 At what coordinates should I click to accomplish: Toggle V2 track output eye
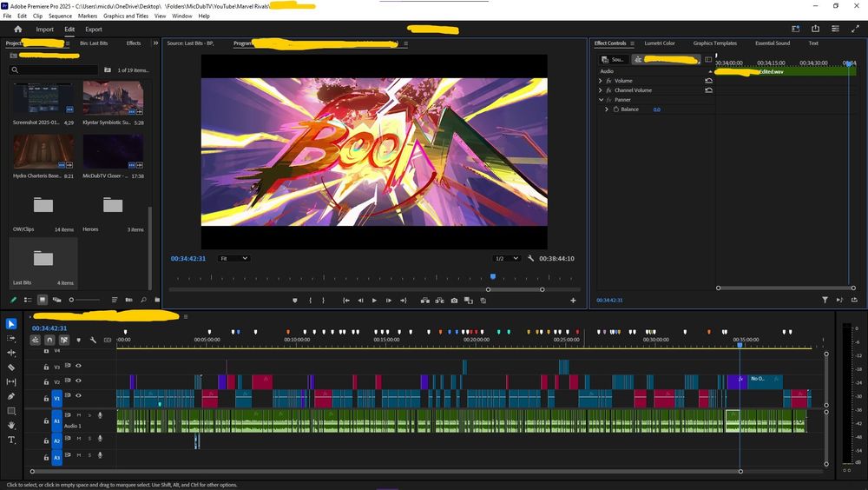79,381
